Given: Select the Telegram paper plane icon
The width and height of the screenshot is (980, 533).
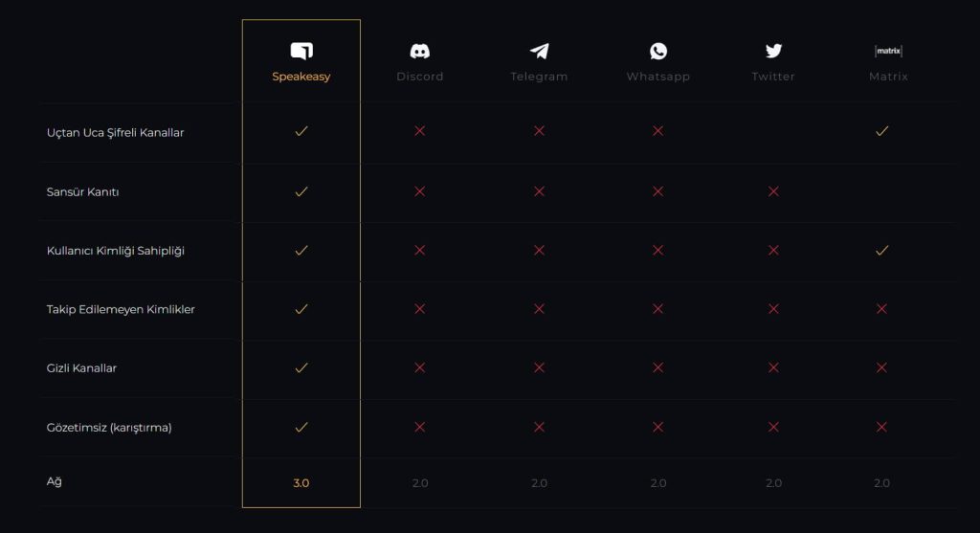Looking at the screenshot, I should click(540, 51).
